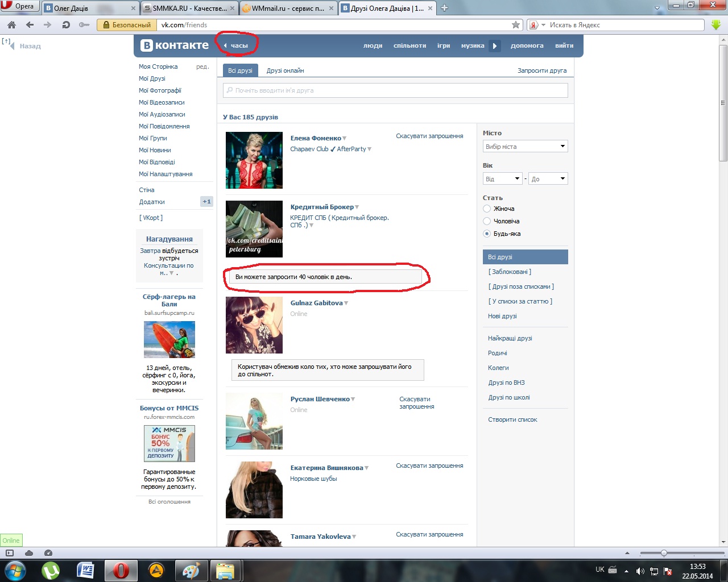Switch to the Олег Даців browser tab
The width and height of the screenshot is (728, 582).
click(x=91, y=8)
